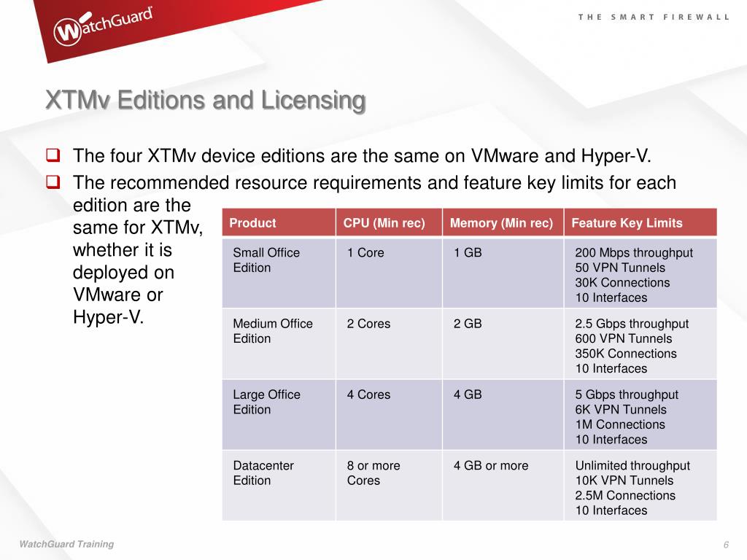Click the '1 Core' CPU cell
747x560 pixels.
tap(390, 273)
